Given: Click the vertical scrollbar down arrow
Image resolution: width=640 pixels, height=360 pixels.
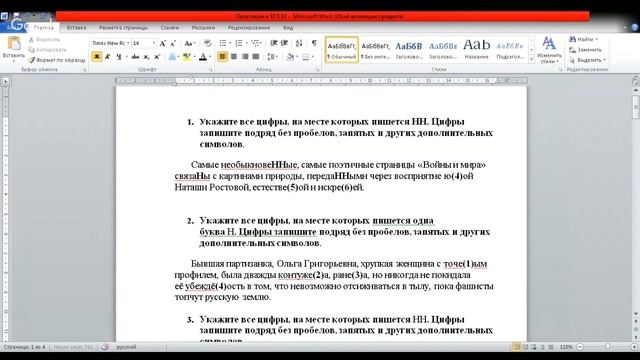Looking at the screenshot, I should pos(636,314).
